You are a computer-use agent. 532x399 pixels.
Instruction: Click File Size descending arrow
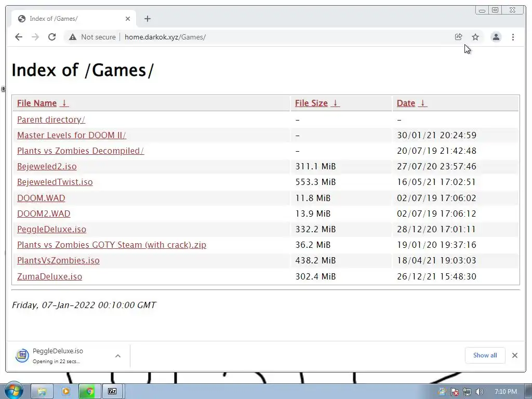tap(335, 103)
